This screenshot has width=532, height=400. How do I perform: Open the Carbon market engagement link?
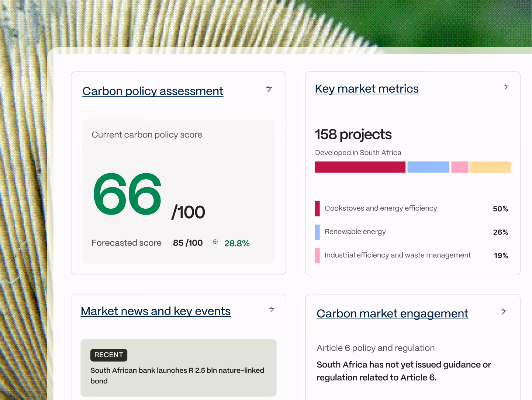point(393,314)
